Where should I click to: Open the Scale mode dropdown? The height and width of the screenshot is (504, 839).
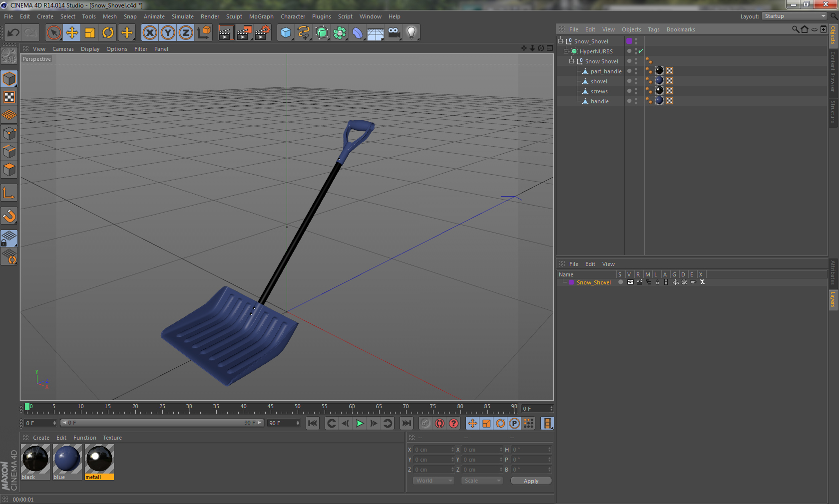[482, 481]
